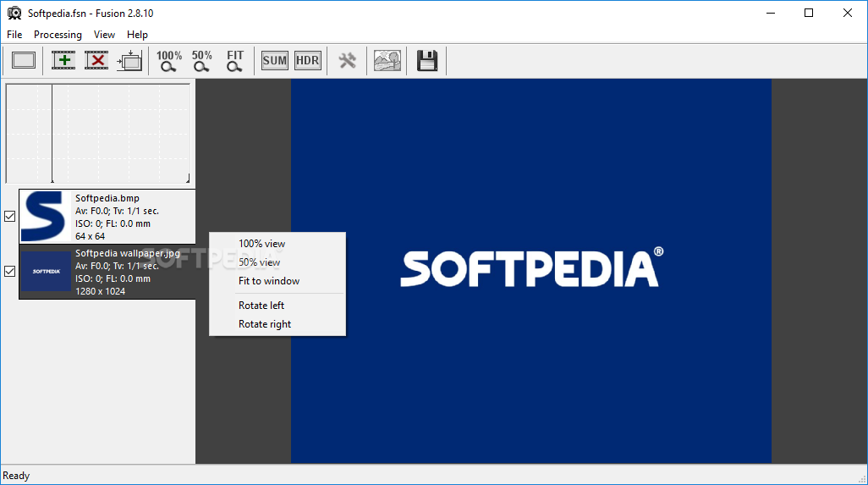Click the blank frame toolbar icon
Image resolution: width=868 pixels, height=485 pixels.
(x=23, y=60)
